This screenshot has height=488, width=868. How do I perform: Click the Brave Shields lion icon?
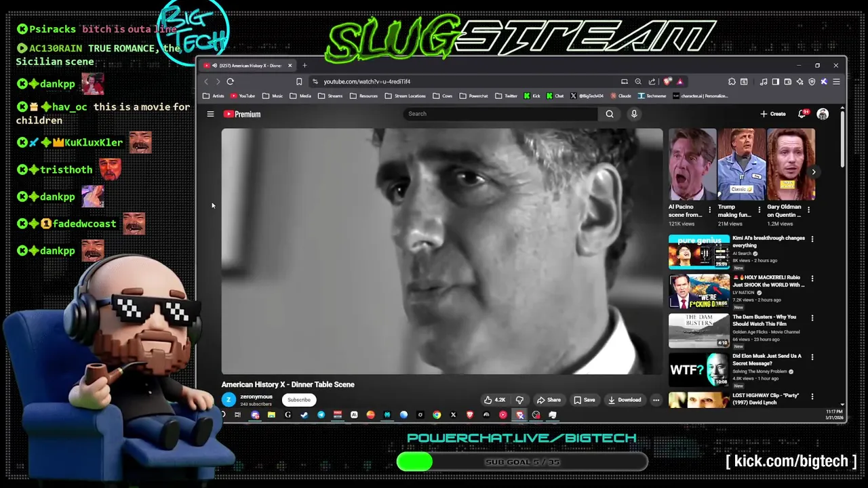click(x=668, y=81)
